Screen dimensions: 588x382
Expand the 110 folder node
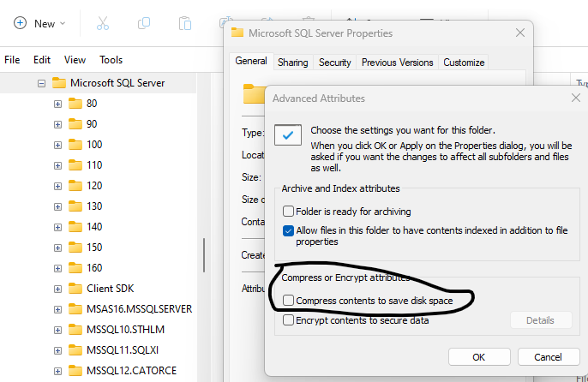57,165
